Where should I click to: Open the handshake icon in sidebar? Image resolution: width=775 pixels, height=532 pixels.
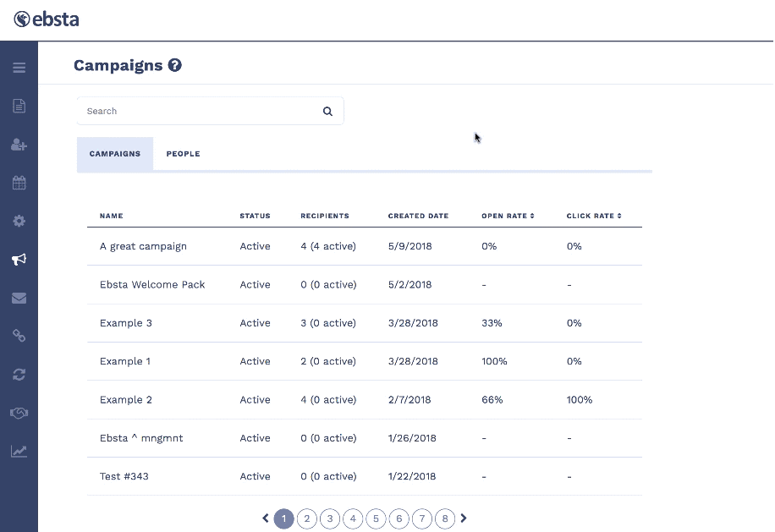point(19,413)
